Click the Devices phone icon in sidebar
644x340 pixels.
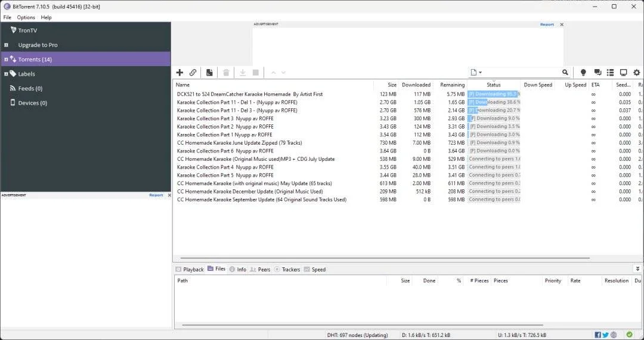click(x=13, y=102)
